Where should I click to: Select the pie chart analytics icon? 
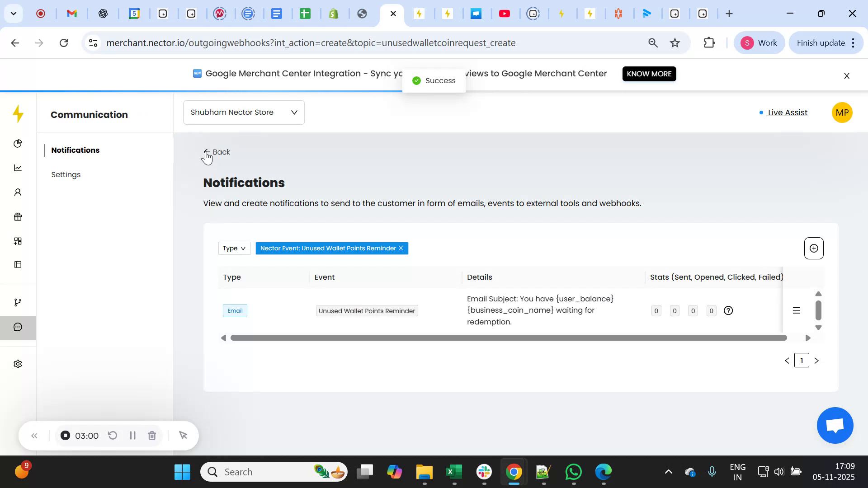click(x=18, y=143)
